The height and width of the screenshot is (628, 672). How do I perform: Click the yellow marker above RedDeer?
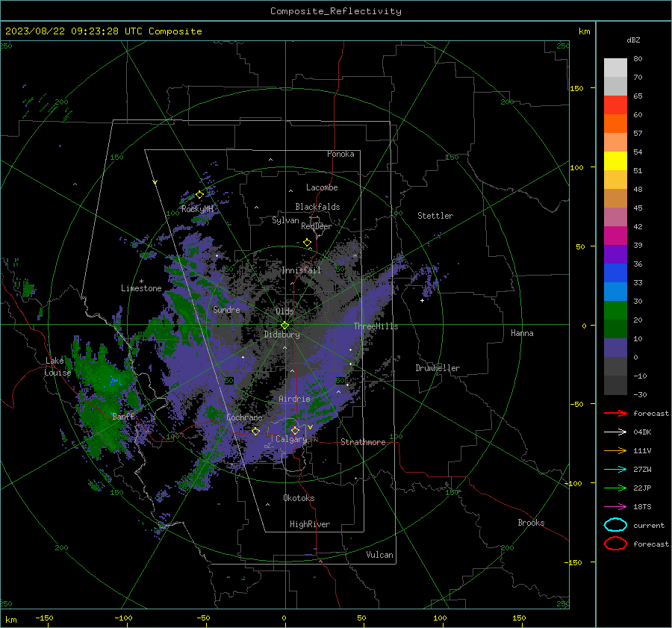307,243
